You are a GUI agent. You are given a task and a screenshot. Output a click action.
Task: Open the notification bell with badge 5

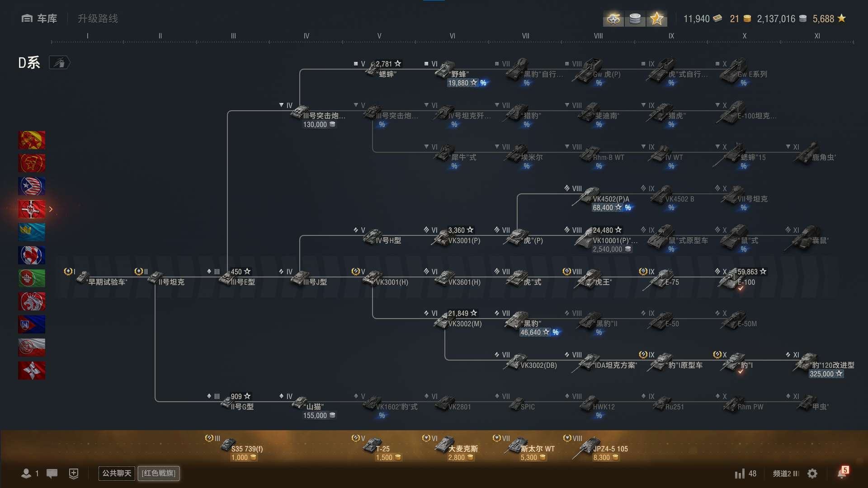(842, 473)
